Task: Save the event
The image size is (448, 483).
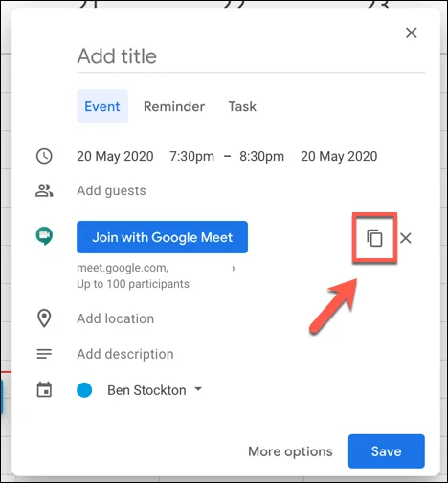Action: [387, 451]
